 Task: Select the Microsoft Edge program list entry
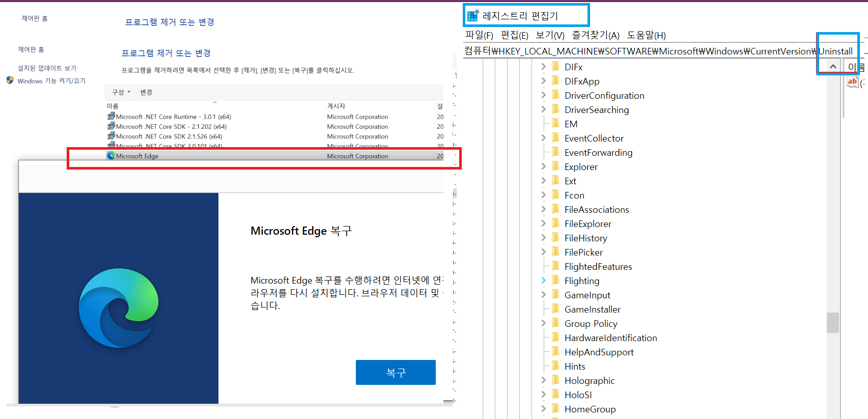pos(137,156)
